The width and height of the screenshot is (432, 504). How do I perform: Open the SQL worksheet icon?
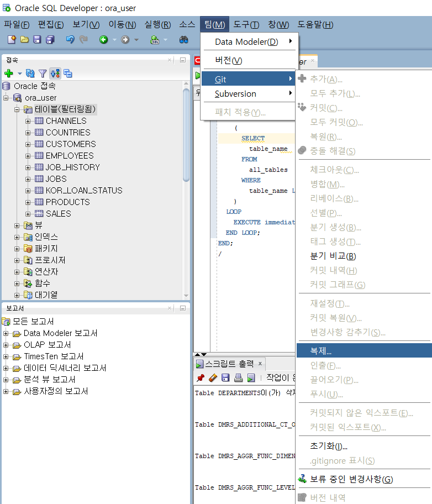(155, 40)
